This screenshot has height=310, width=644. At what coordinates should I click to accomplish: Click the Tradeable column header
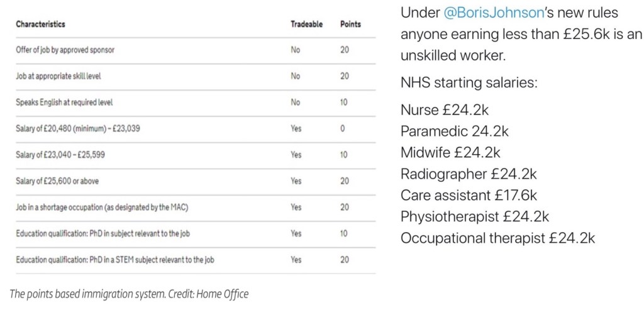coord(306,24)
